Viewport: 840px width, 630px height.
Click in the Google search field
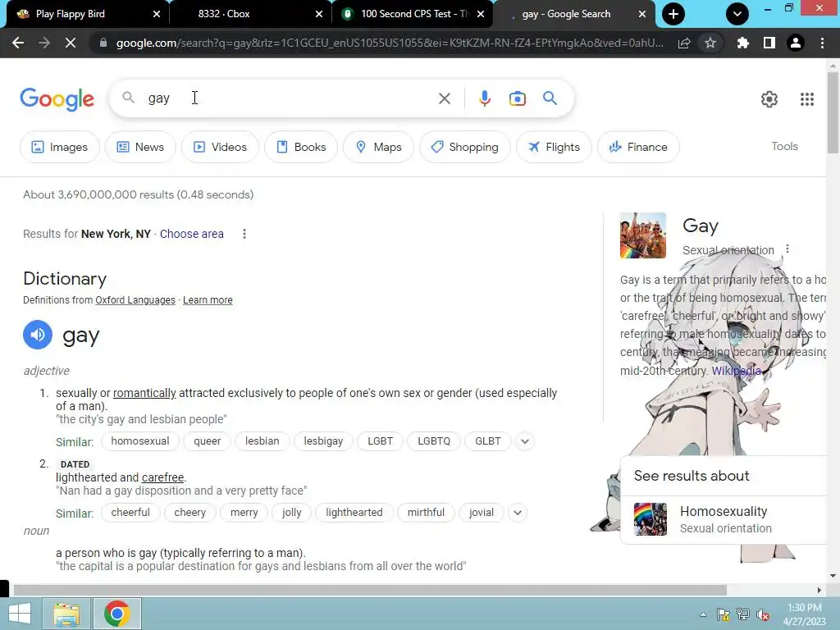[x=290, y=98]
